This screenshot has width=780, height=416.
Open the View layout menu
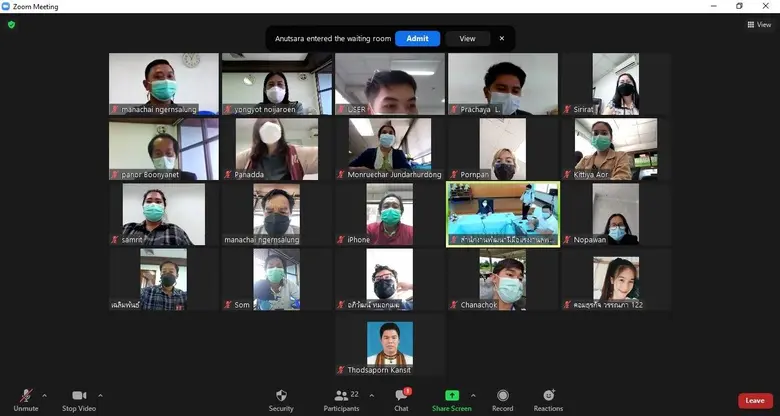(x=759, y=24)
